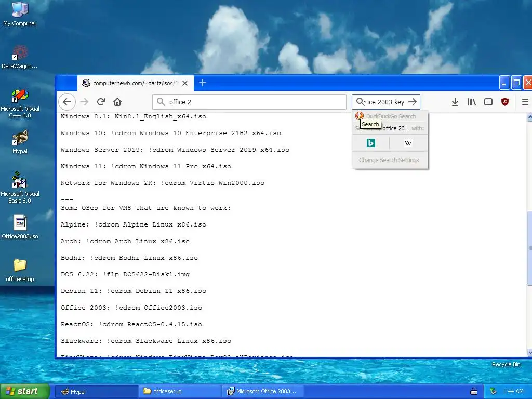Click 'DOS 6.22: !flp DOS622-Disk1.img' line

[x=125, y=274]
